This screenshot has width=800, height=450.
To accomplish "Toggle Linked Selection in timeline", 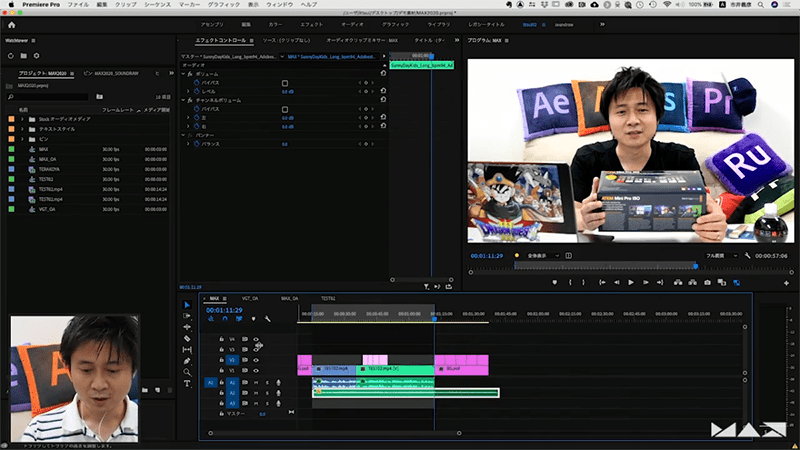I will tap(239, 318).
